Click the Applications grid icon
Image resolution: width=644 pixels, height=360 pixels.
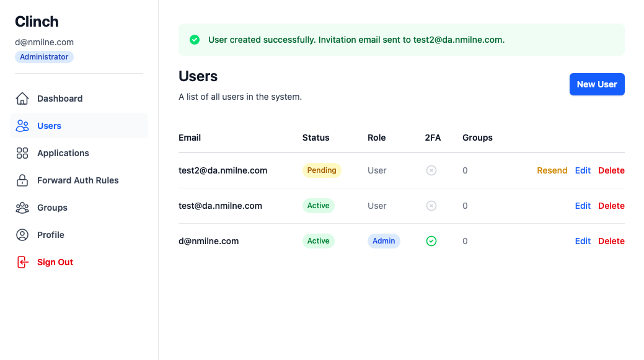pyautogui.click(x=22, y=153)
